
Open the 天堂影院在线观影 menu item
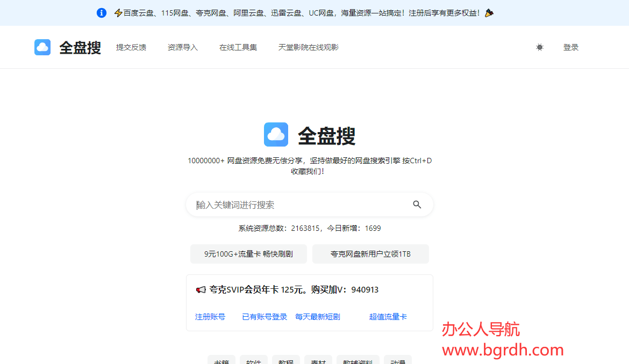pyautogui.click(x=308, y=47)
